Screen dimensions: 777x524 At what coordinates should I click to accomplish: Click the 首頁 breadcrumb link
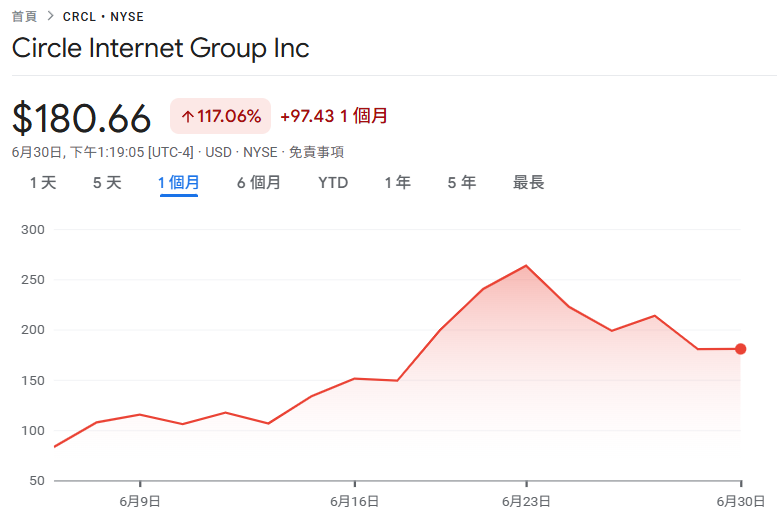tap(25, 17)
